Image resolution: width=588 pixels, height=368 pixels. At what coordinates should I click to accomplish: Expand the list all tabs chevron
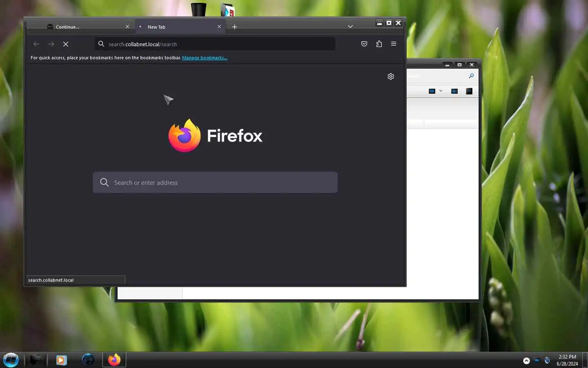(350, 27)
